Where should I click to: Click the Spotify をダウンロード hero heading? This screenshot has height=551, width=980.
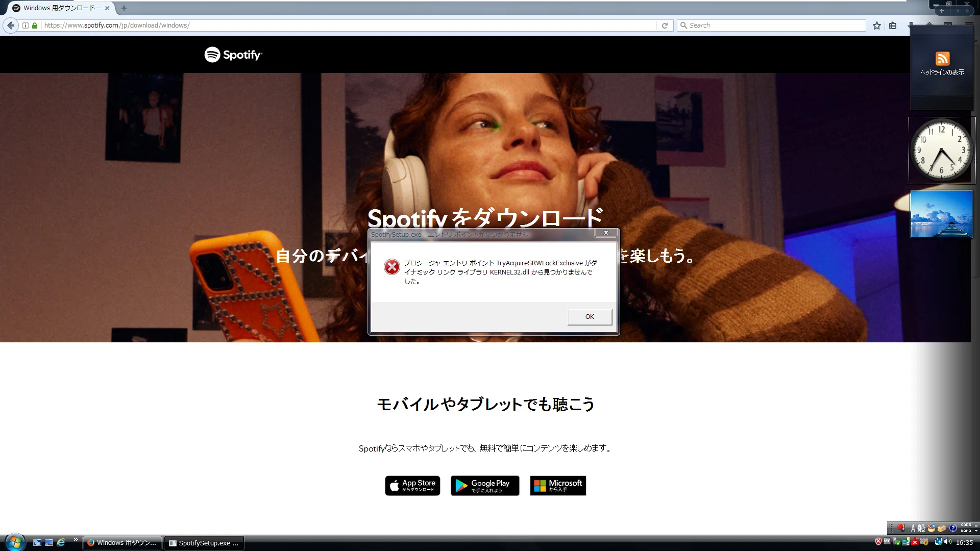tap(486, 218)
